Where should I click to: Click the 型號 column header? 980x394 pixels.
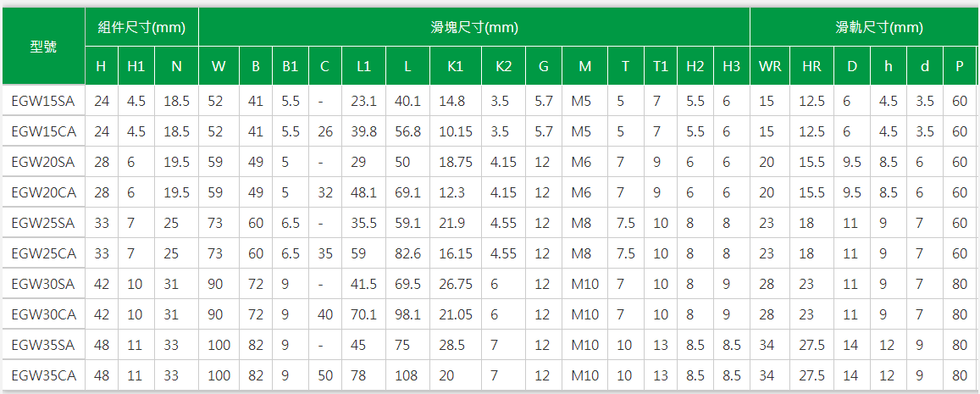(x=43, y=47)
